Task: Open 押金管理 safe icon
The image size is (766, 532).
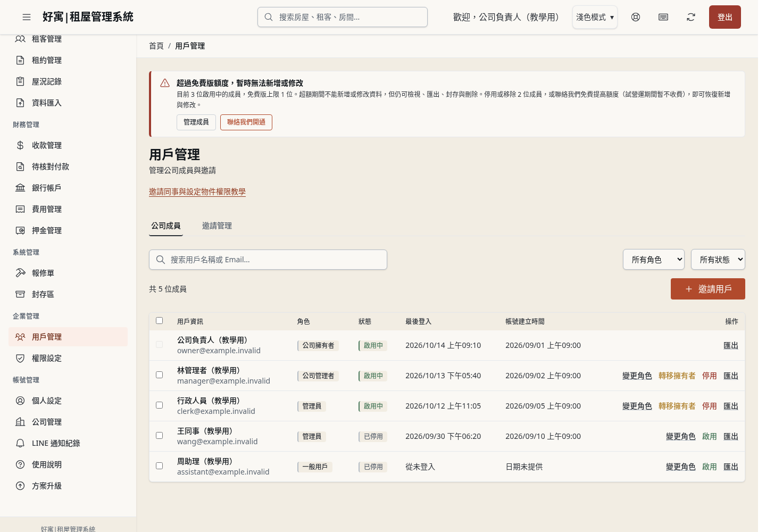Action: point(20,230)
